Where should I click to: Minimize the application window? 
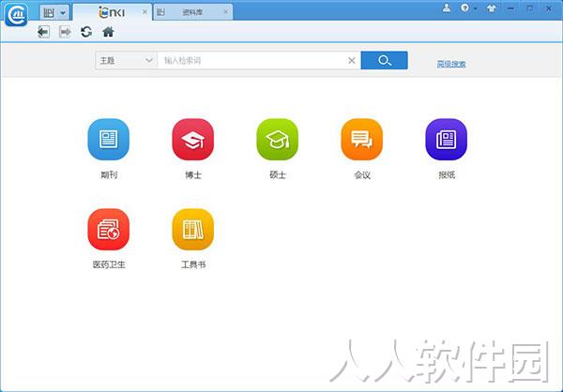[510, 8]
